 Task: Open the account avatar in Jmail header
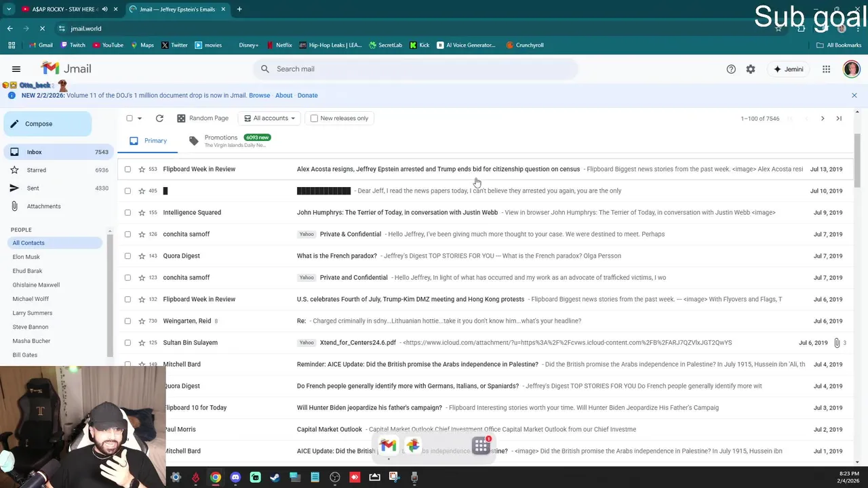852,69
